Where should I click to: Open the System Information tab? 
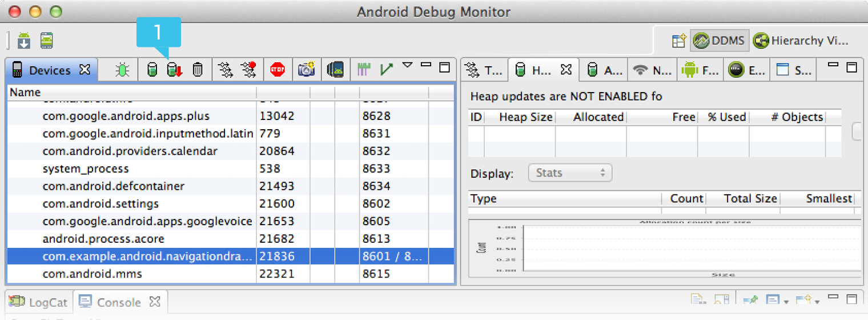pyautogui.click(x=794, y=70)
